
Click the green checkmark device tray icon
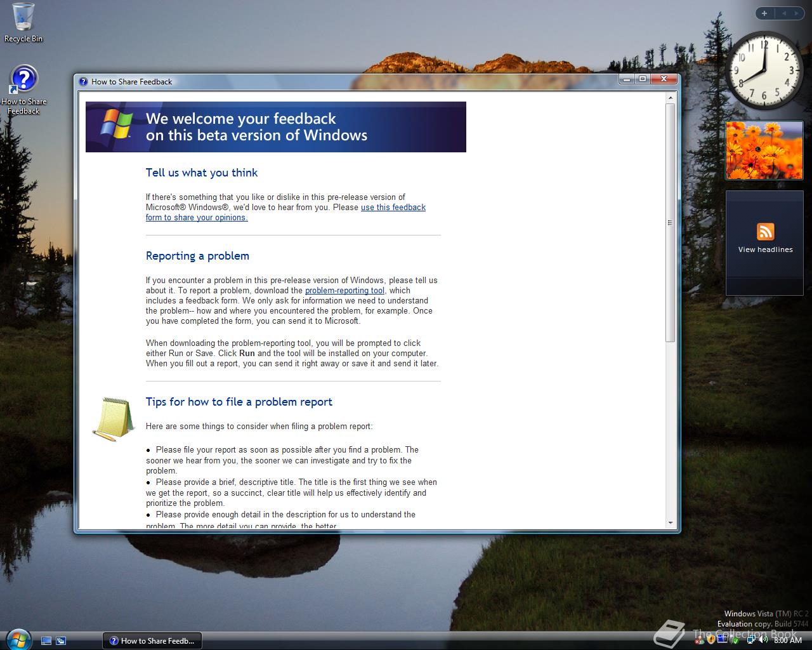click(x=735, y=640)
